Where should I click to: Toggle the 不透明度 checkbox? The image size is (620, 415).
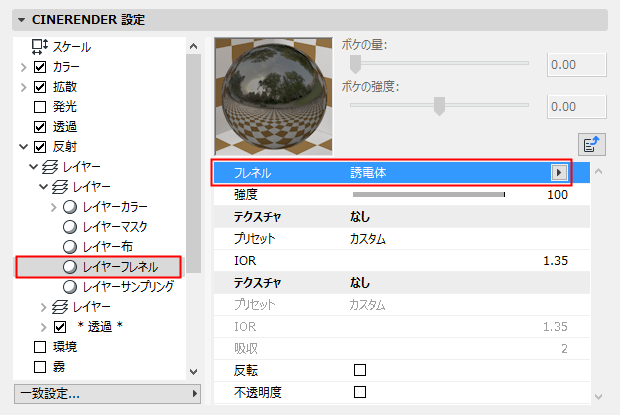[360, 392]
